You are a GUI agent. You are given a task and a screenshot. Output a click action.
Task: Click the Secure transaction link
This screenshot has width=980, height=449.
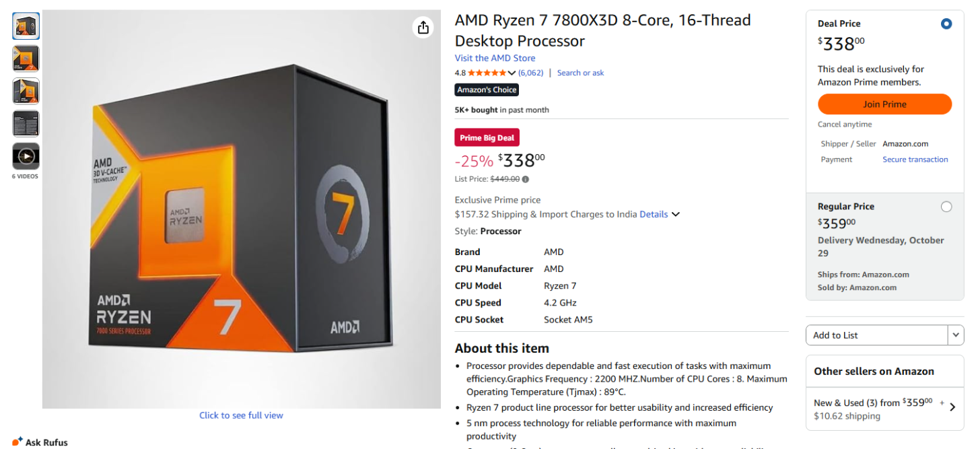pos(915,160)
